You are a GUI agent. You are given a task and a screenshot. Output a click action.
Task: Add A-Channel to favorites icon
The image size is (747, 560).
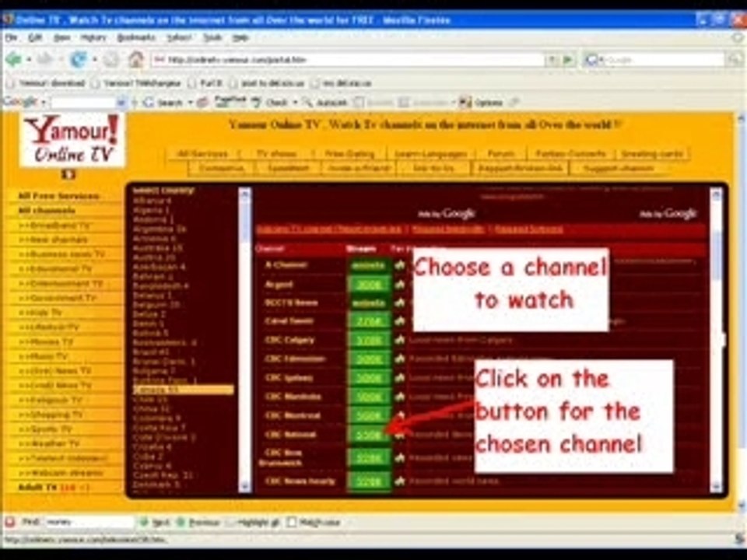click(400, 264)
